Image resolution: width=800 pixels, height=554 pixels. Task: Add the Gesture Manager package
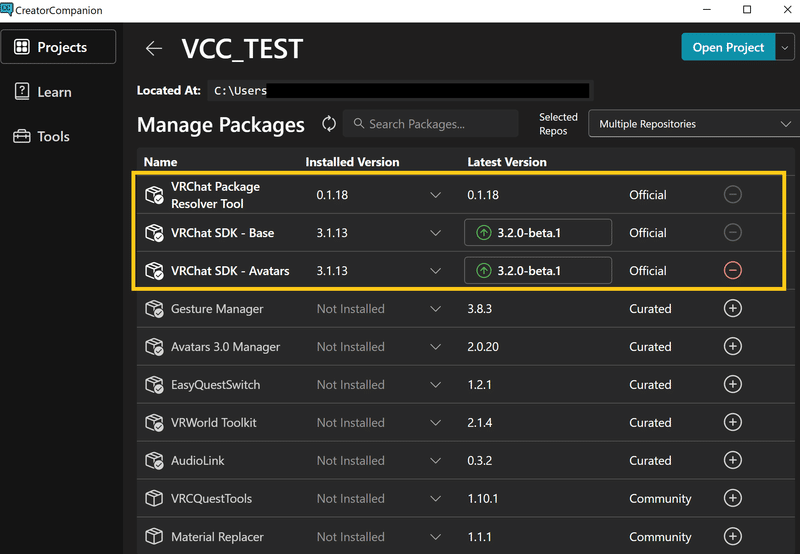point(733,308)
